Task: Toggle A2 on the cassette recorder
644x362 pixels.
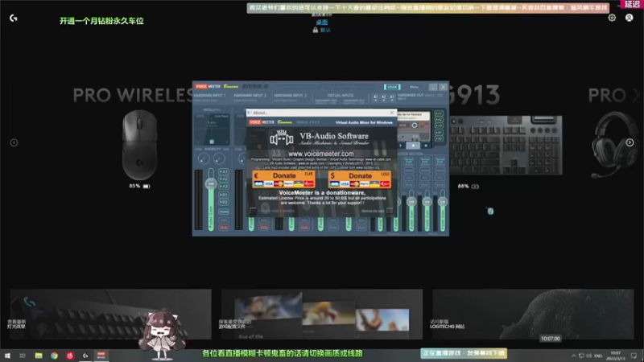Action: pyautogui.click(x=439, y=120)
